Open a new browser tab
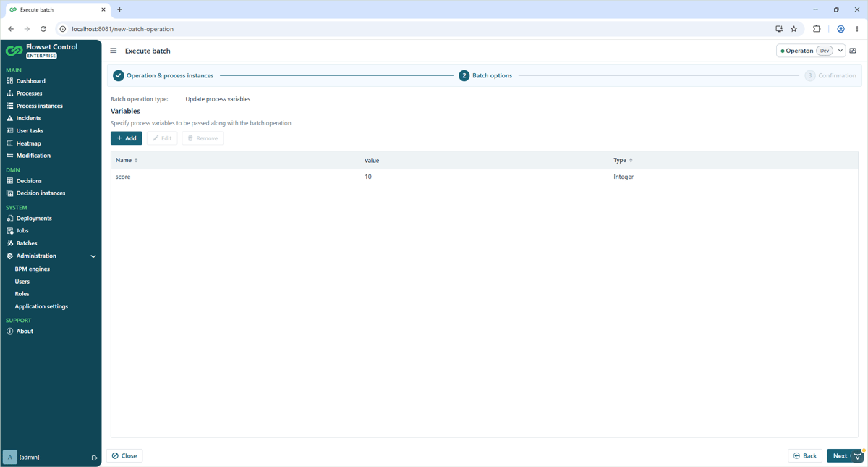868x467 pixels. 120,9
